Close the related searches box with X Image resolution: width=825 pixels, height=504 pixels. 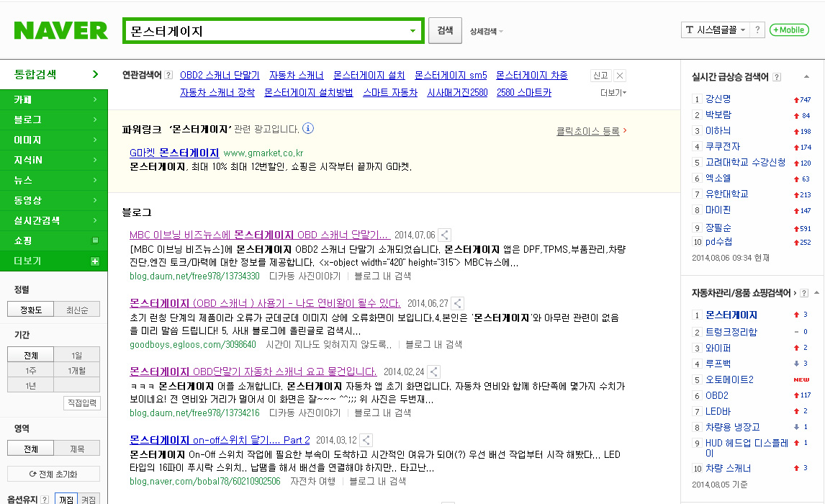620,76
